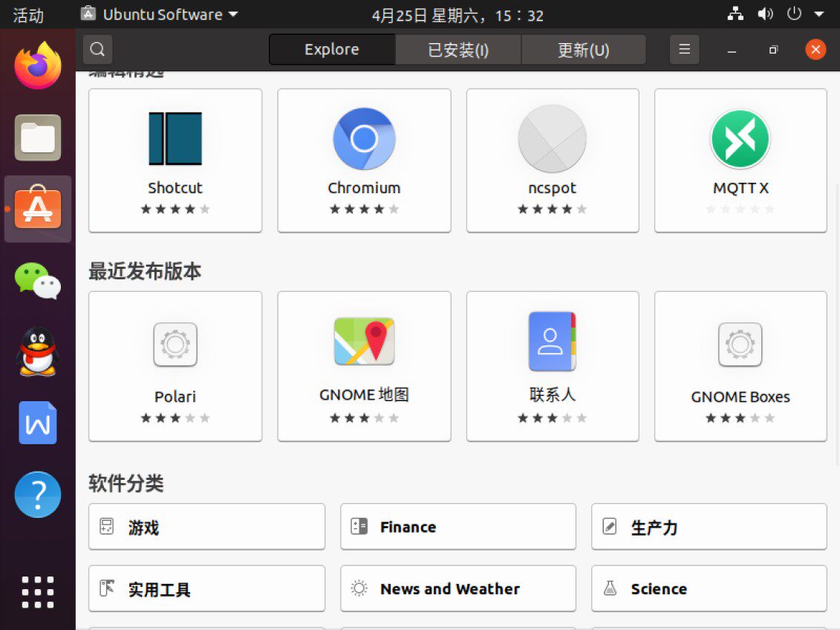Click the Chromium star rating
840x630 pixels.
coord(364,210)
